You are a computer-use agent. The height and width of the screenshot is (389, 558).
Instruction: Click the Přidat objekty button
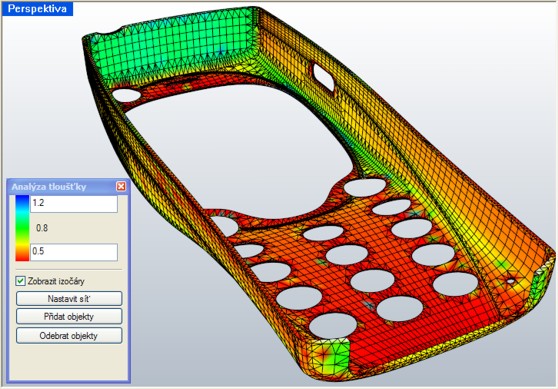tap(69, 316)
